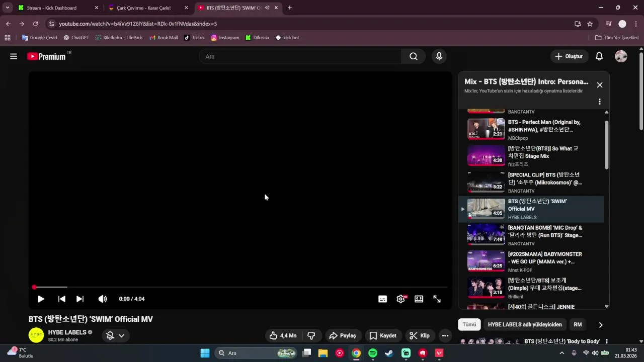
Task: Play BTS Perfect Man in playlist
Action: [x=531, y=129]
